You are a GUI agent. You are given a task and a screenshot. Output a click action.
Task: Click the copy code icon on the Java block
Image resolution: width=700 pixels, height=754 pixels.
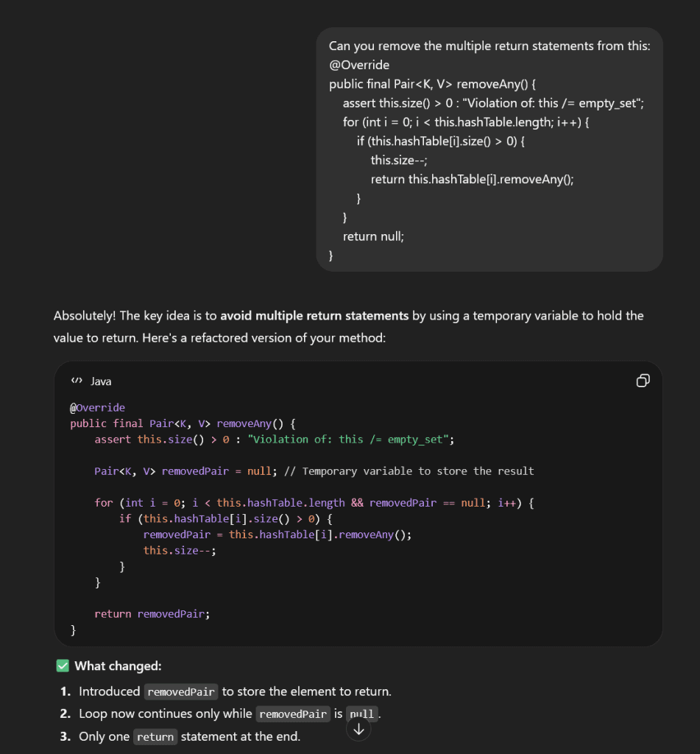coord(643,381)
